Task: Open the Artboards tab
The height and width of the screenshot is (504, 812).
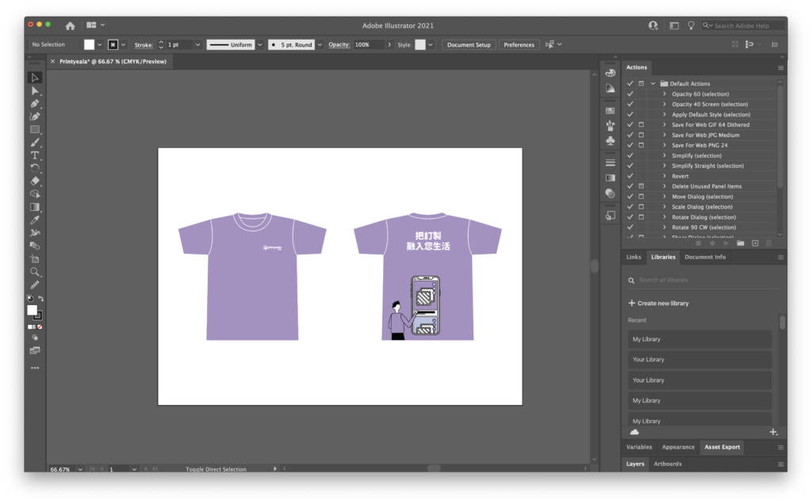Action: tap(667, 464)
